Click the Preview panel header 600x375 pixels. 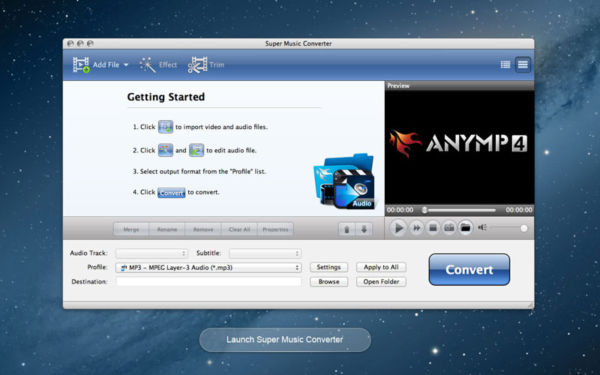coord(459,86)
